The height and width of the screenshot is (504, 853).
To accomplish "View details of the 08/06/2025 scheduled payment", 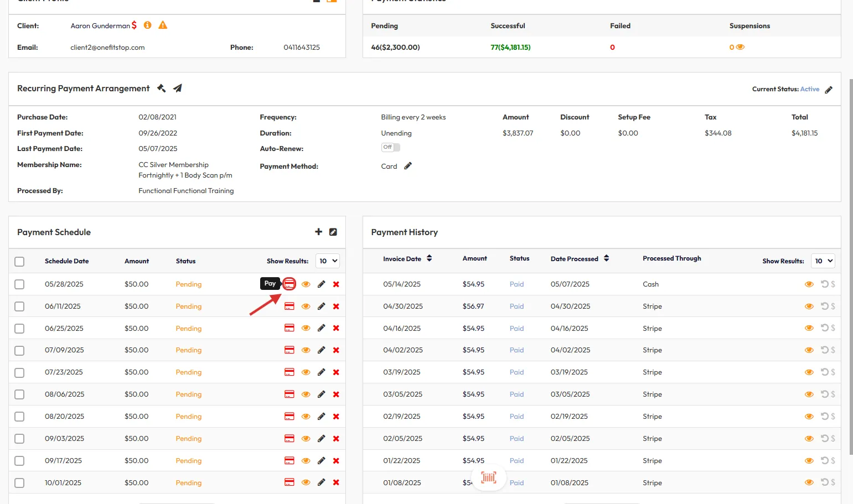I will 306,394.
